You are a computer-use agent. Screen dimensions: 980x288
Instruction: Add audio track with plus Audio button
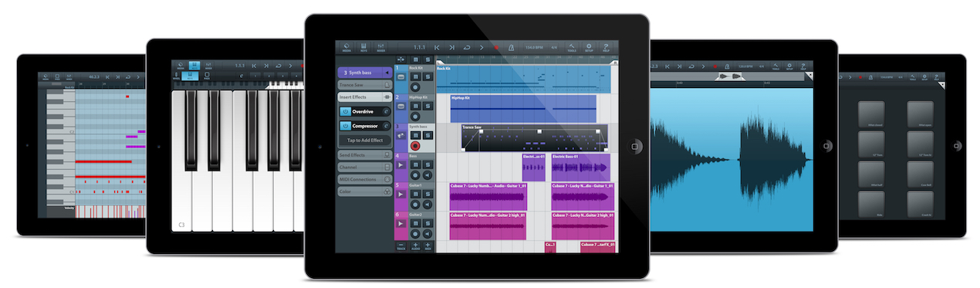click(416, 246)
